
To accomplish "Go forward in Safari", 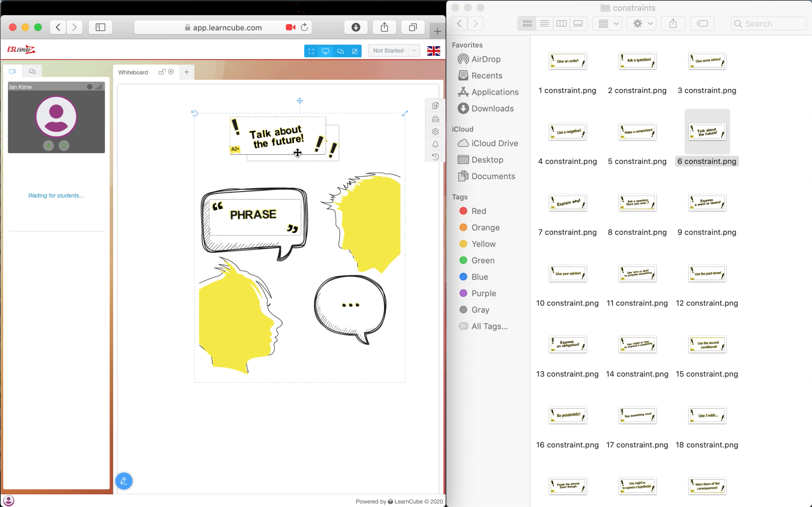I will 74,27.
